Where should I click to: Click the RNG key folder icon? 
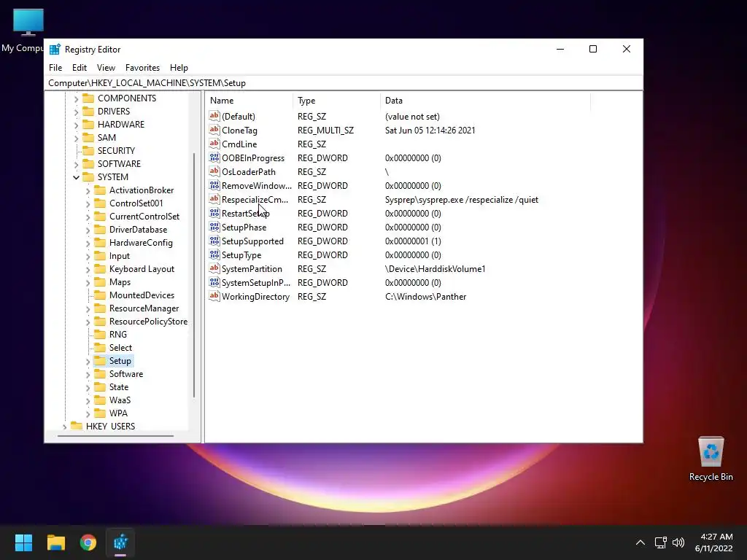pyautogui.click(x=99, y=334)
